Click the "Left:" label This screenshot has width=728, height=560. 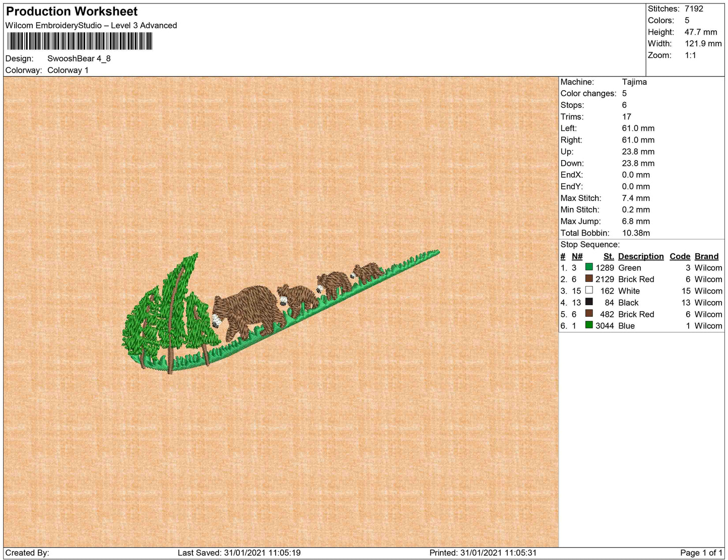pos(569,128)
